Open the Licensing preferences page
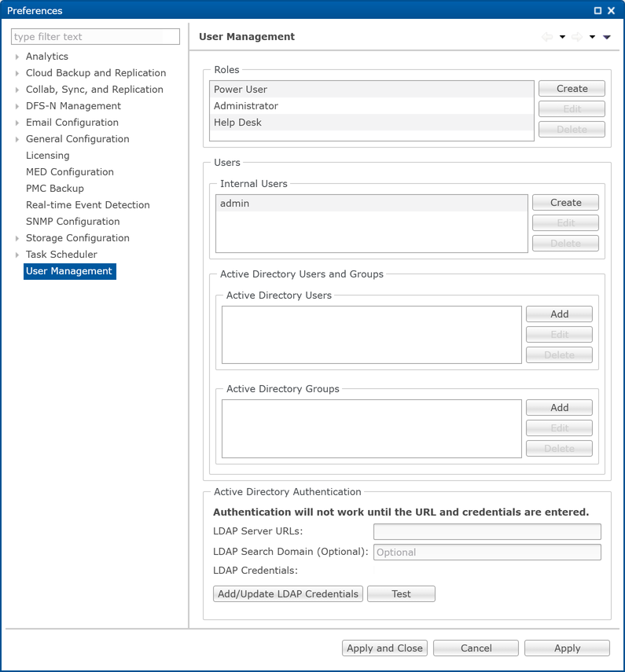625x672 pixels. pyautogui.click(x=48, y=156)
